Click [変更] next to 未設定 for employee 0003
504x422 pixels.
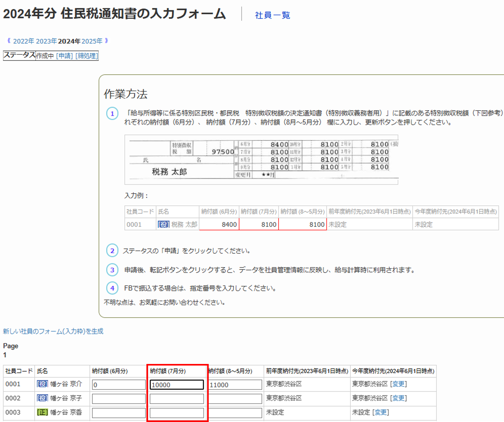pyautogui.click(x=381, y=412)
